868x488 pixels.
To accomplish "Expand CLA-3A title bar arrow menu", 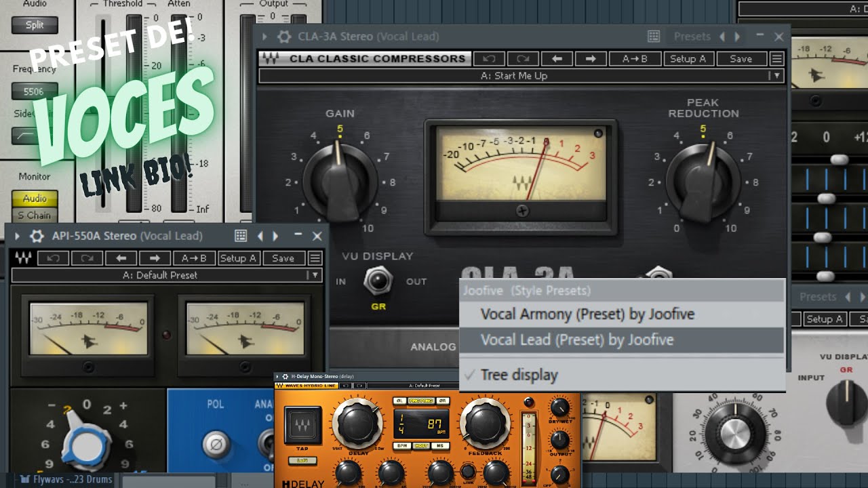I will click(264, 37).
